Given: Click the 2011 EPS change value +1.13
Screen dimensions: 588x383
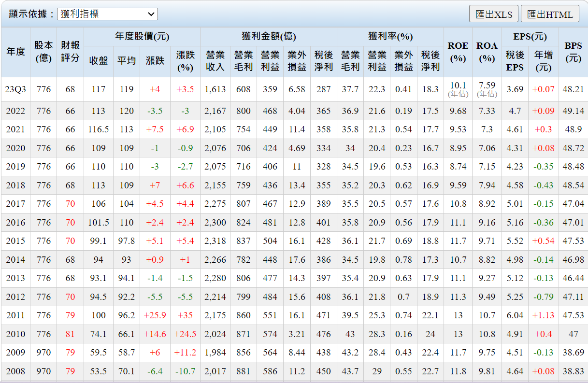Looking at the screenshot, I should (543, 315).
